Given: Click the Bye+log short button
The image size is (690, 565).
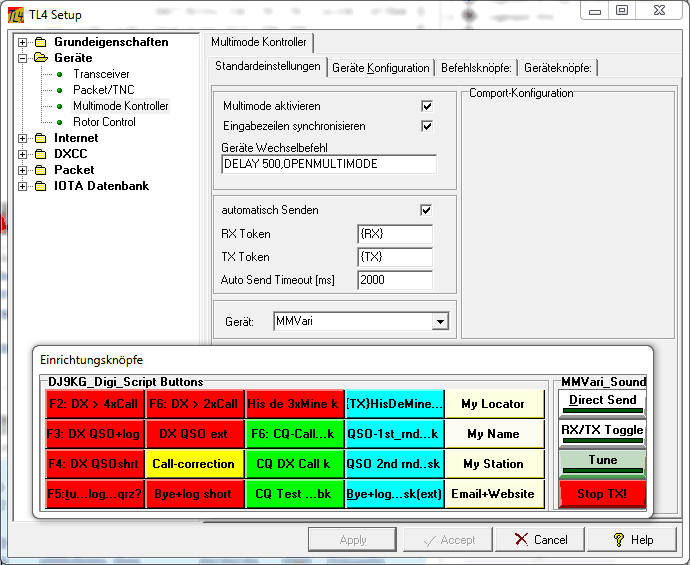Looking at the screenshot, I should (195, 494).
